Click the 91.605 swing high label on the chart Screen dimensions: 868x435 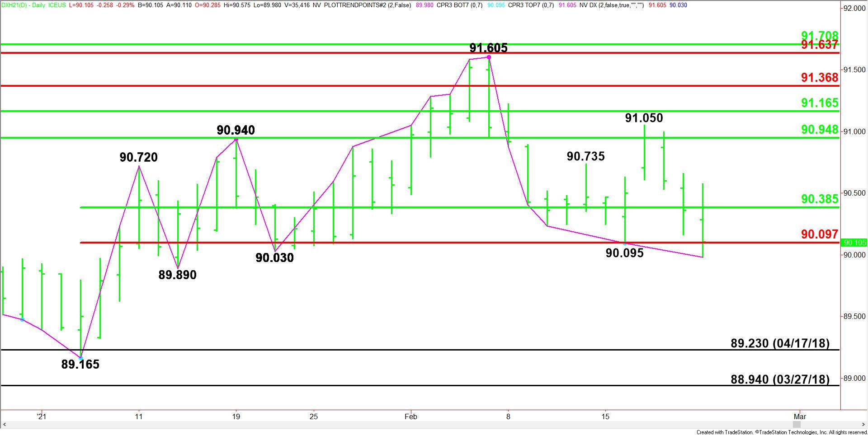point(488,48)
